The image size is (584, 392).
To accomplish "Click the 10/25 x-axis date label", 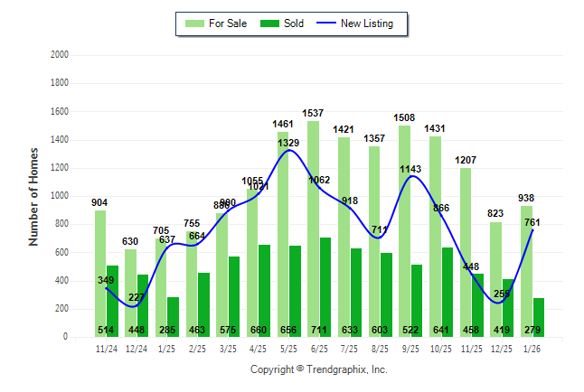I will pos(441,348).
